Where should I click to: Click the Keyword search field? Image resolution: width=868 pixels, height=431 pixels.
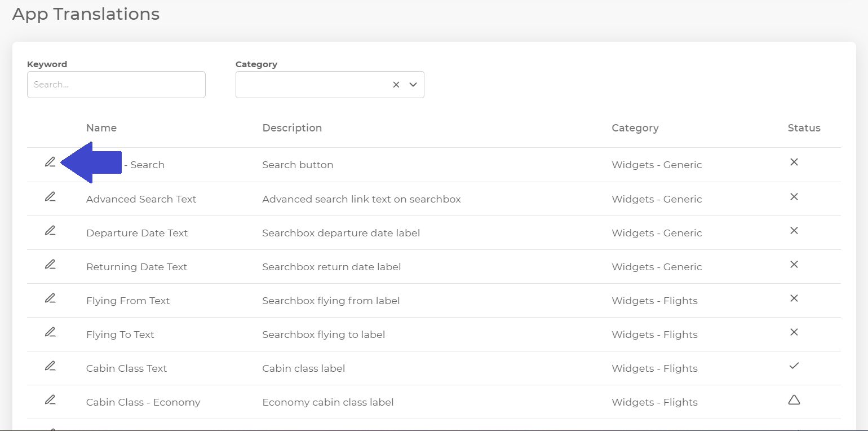point(116,85)
